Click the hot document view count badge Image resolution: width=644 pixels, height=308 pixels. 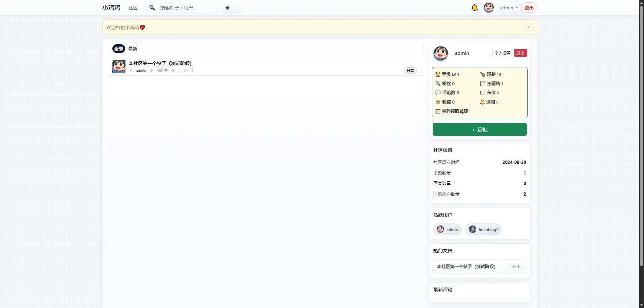click(516, 267)
